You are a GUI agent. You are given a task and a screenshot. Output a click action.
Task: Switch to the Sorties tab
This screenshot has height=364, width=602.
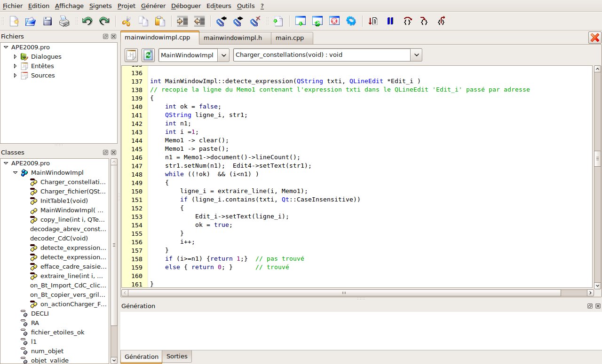click(177, 356)
